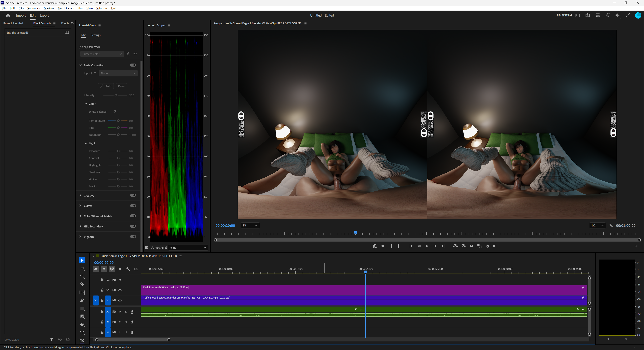644x350 pixels.
Task: Pick the Razor tool
Action: 82,284
